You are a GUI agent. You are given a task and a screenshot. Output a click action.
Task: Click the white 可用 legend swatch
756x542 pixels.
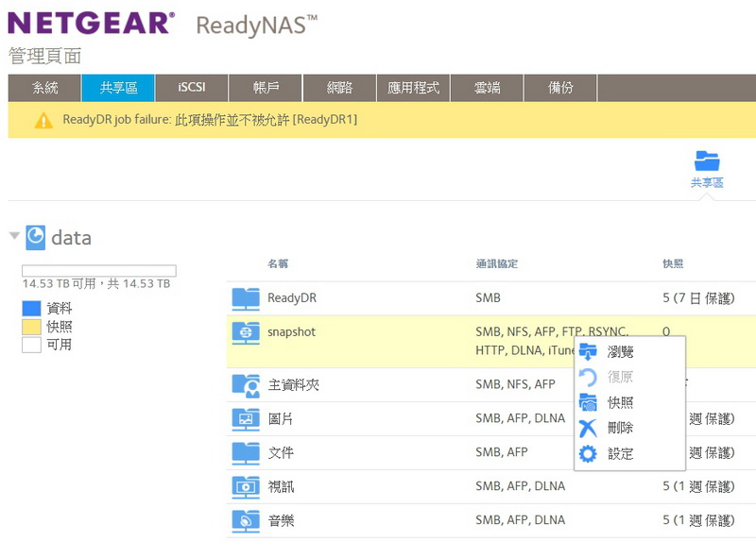[31, 345]
